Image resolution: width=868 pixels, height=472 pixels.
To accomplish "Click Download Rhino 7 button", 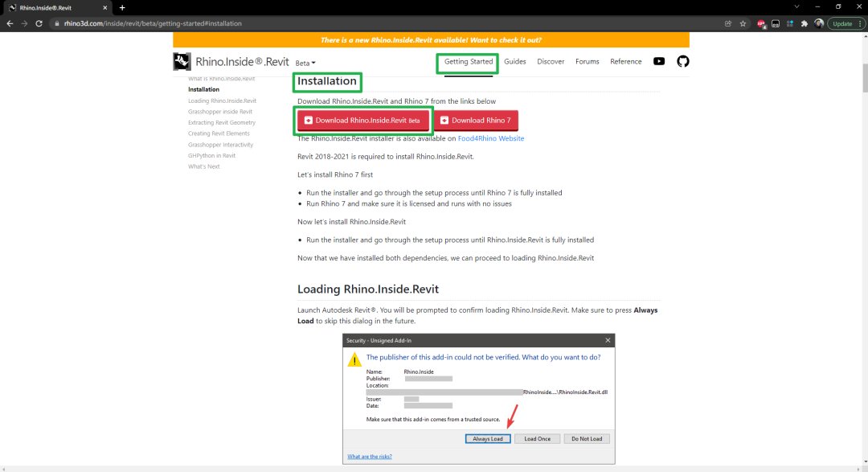I will (476, 121).
